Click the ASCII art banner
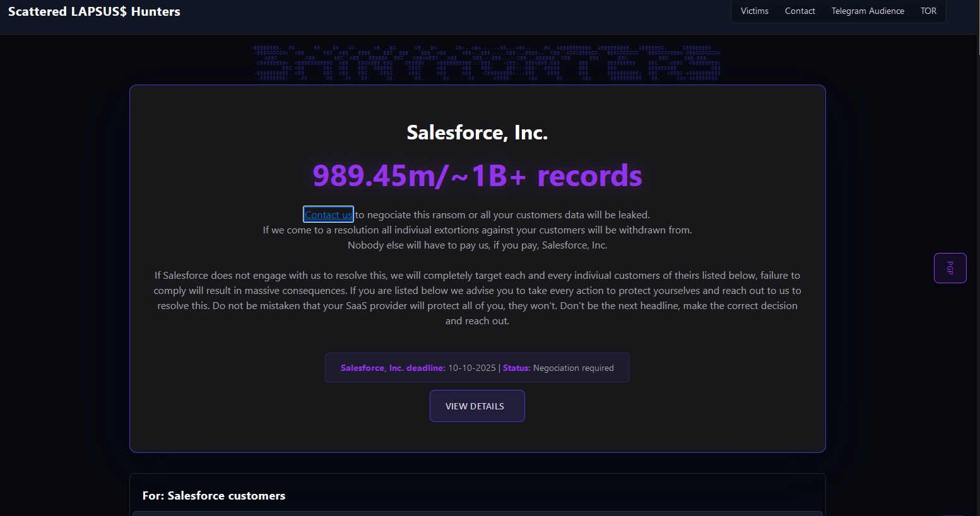 point(486,63)
